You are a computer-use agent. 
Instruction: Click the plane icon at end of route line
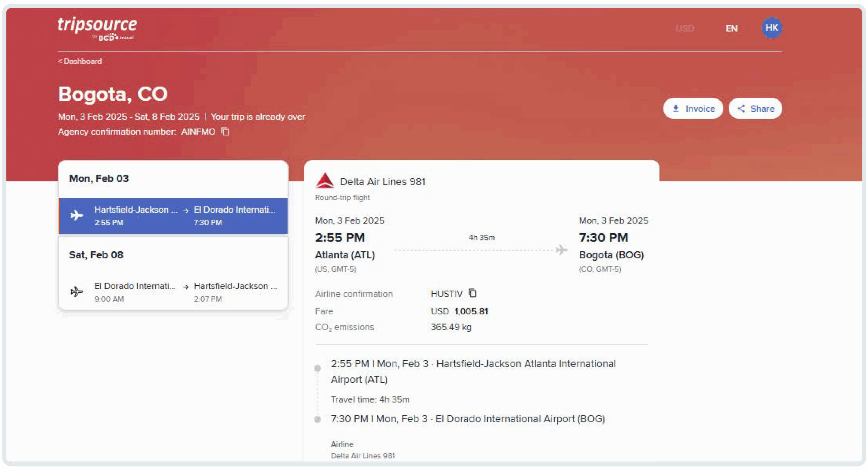click(x=561, y=250)
